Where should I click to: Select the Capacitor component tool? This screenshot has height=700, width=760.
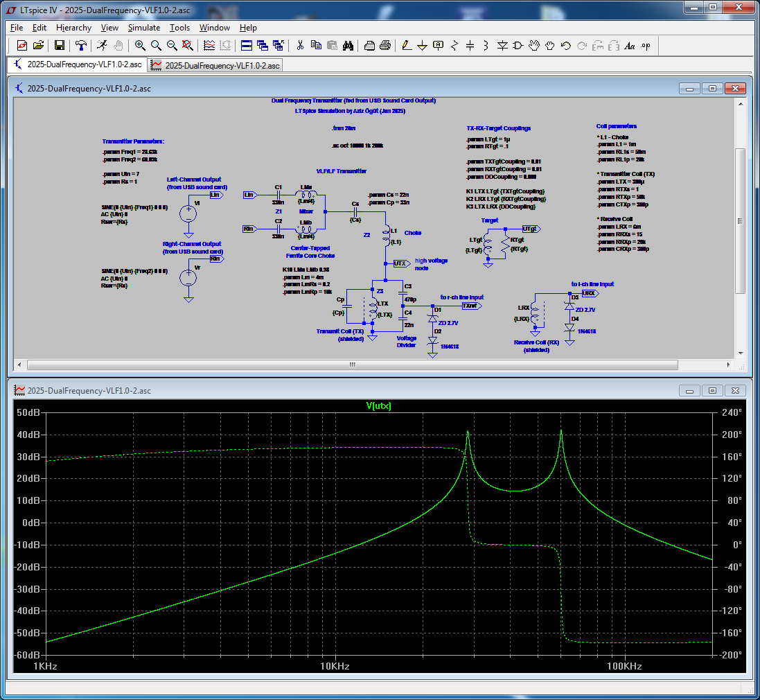470,46
